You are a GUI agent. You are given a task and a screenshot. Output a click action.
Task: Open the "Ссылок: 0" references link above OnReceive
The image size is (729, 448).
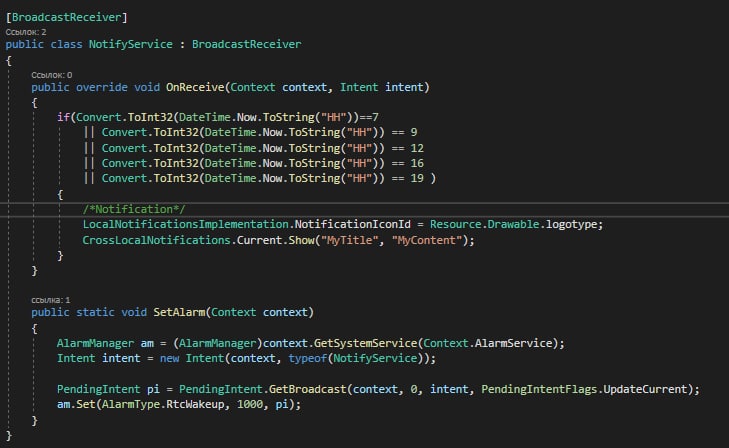pyautogui.click(x=52, y=75)
